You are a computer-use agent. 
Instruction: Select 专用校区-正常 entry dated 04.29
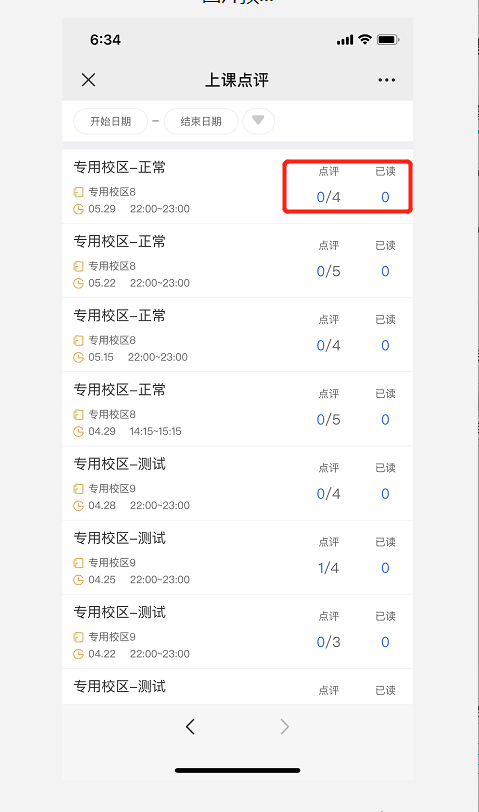click(x=237, y=409)
